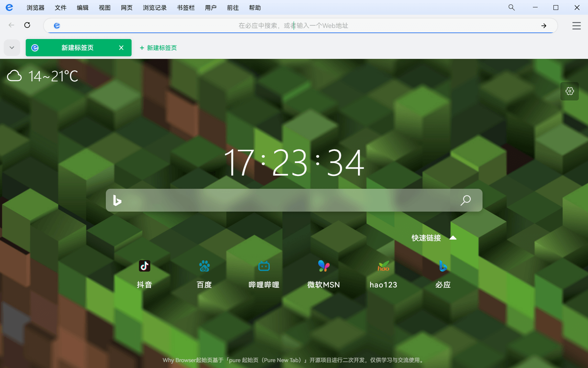Click the go arrow in the address bar
Viewport: 588px width, 368px height.
coord(543,26)
